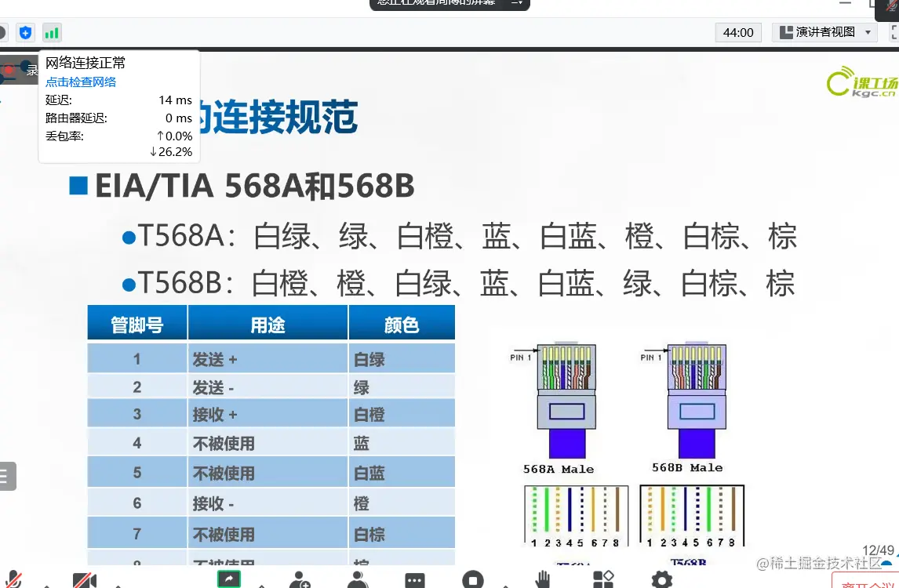Viewport: 899px width, 588px height.
Task: Click the green network signal indicator
Action: [52, 32]
